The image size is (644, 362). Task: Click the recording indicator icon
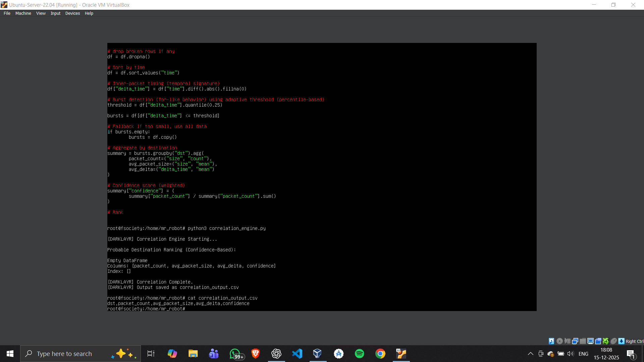tap(598, 341)
